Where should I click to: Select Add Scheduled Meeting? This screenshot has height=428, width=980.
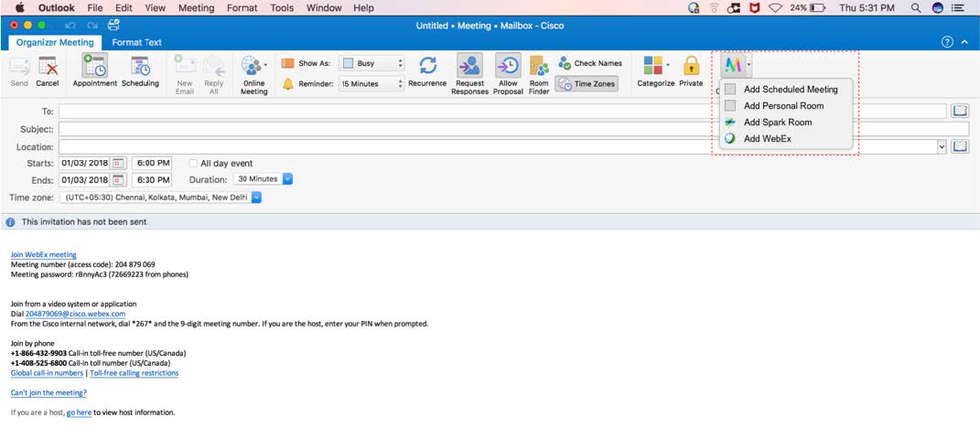(787, 90)
